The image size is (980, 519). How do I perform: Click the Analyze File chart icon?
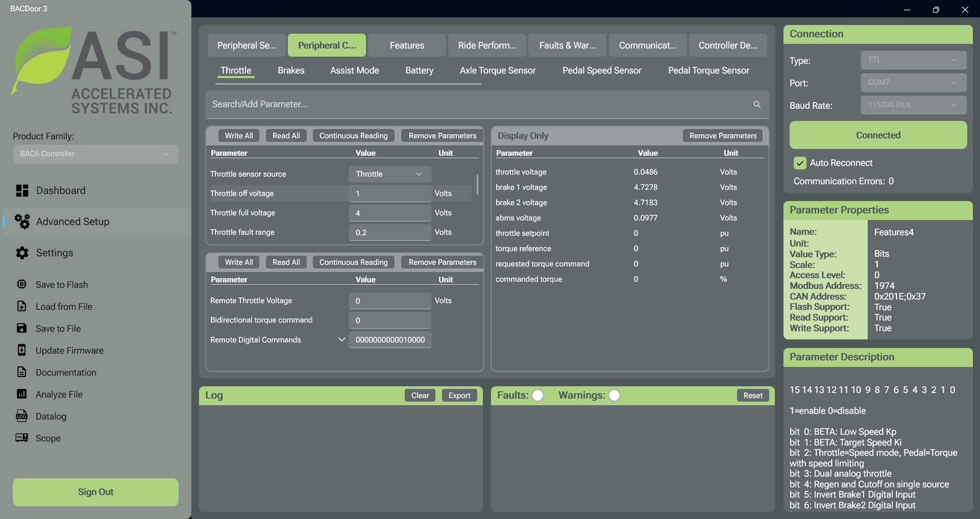pyautogui.click(x=21, y=394)
